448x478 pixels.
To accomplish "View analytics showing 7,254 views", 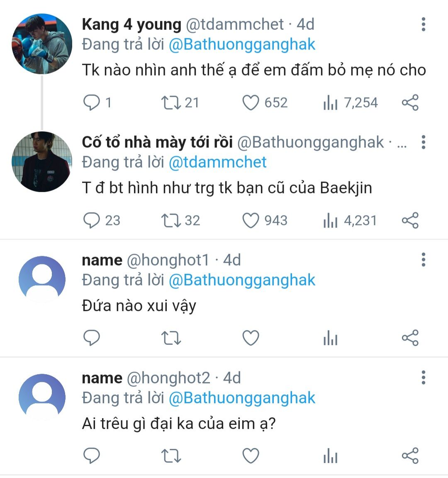I will [330, 102].
